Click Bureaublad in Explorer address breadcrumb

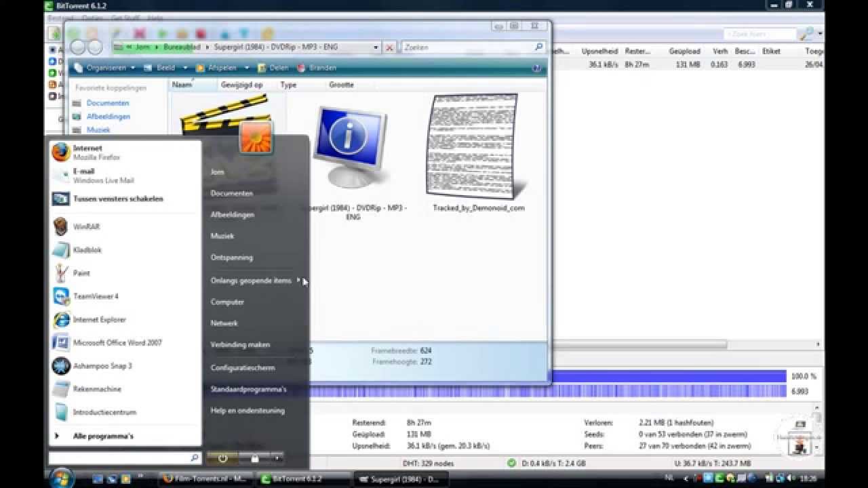tap(182, 47)
